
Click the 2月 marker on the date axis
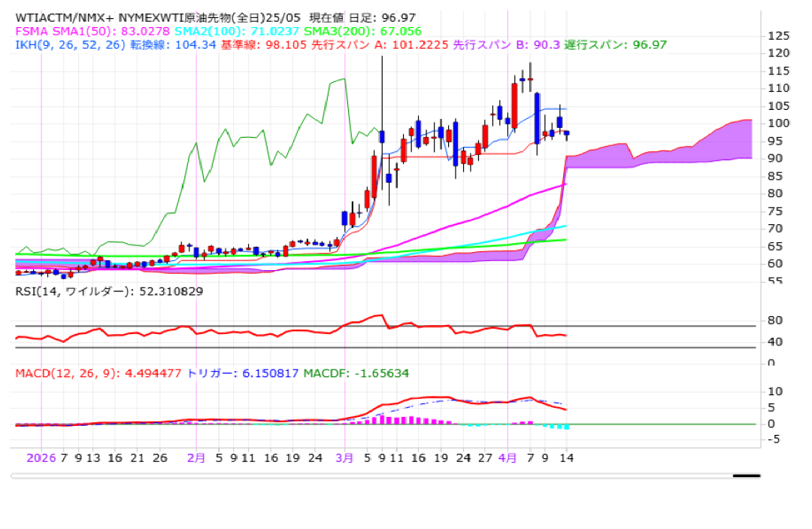195,457
